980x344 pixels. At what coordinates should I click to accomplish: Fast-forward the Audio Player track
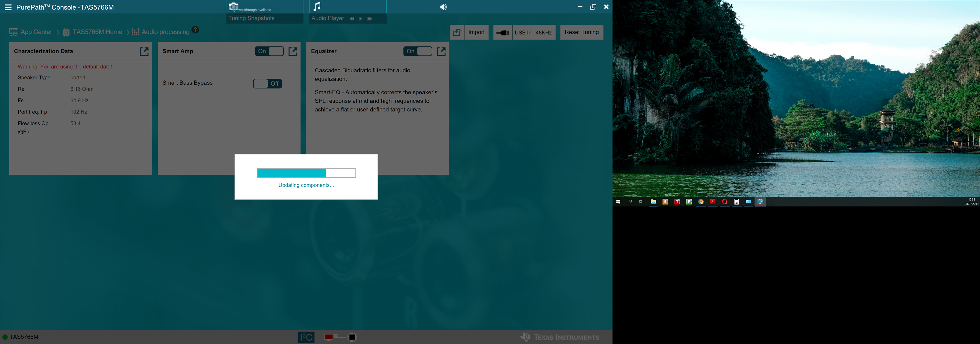(x=370, y=19)
